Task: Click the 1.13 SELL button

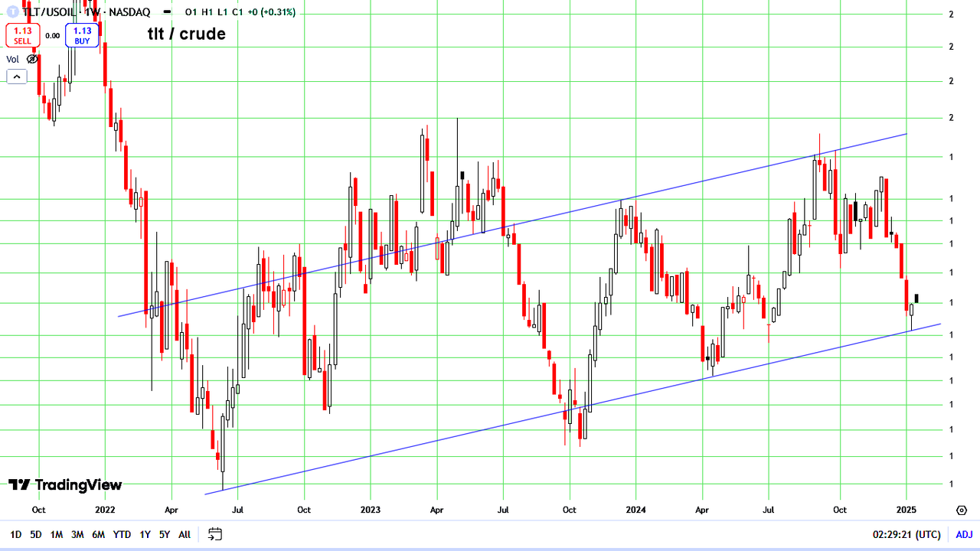Action: 23,35
